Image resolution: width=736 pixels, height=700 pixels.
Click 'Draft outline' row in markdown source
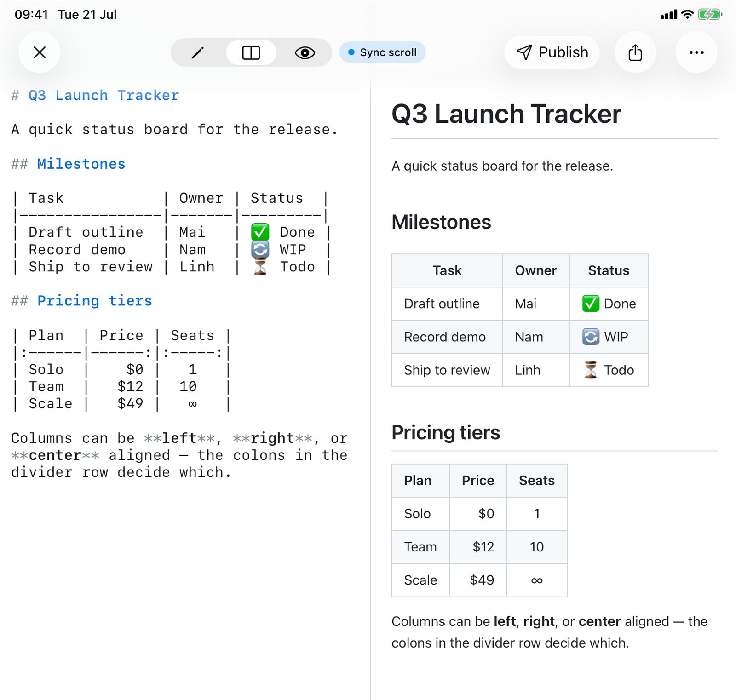(171, 232)
